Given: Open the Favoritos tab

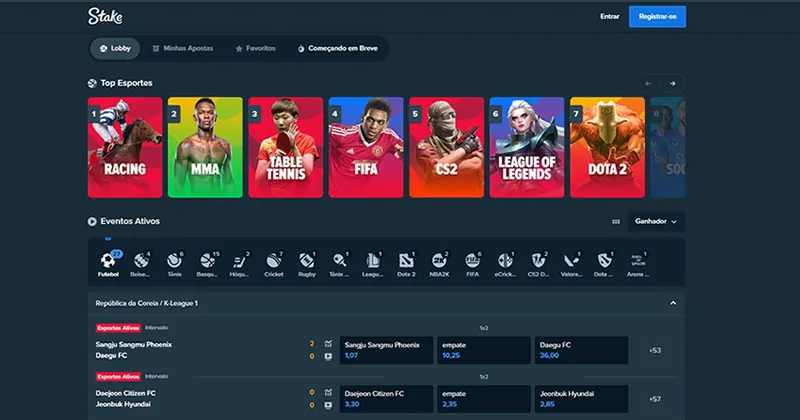Looking at the screenshot, I should (x=255, y=48).
